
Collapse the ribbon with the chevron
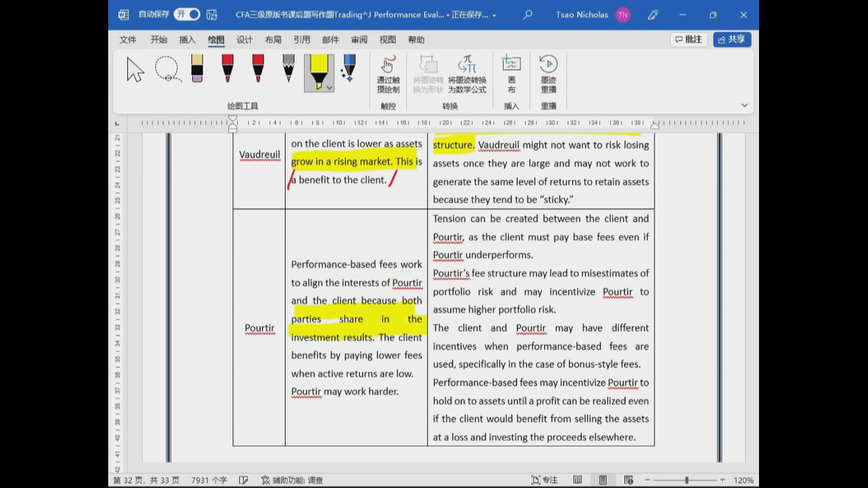(x=744, y=105)
